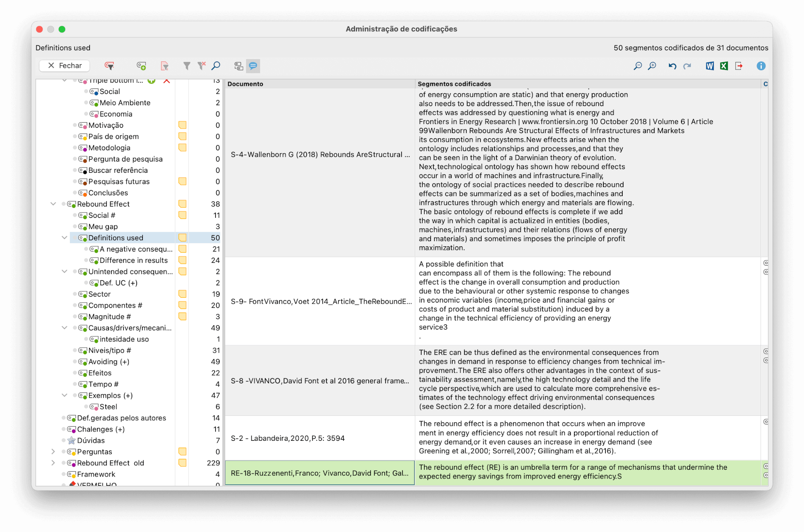Screen dimensions: 804x532
Task: Open the memo icon beside Magnitude #
Action: coord(183,316)
